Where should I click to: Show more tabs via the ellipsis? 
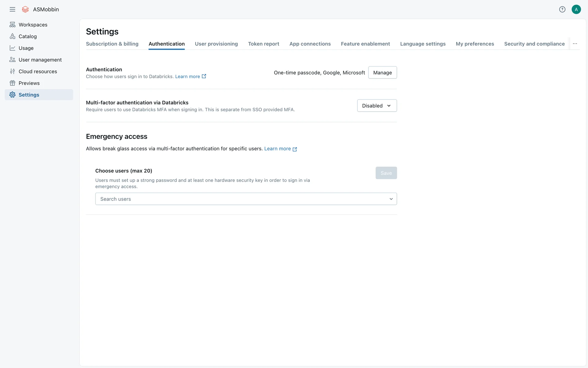(x=575, y=44)
